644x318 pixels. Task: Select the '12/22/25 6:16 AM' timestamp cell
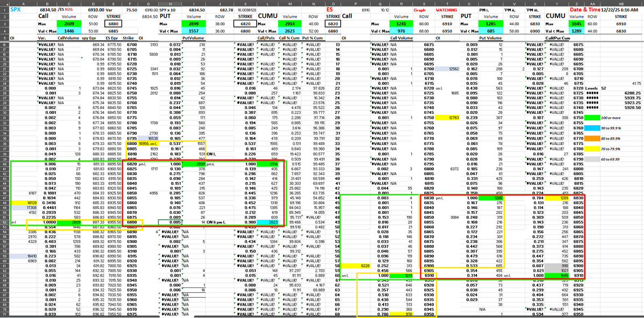coord(622,9)
